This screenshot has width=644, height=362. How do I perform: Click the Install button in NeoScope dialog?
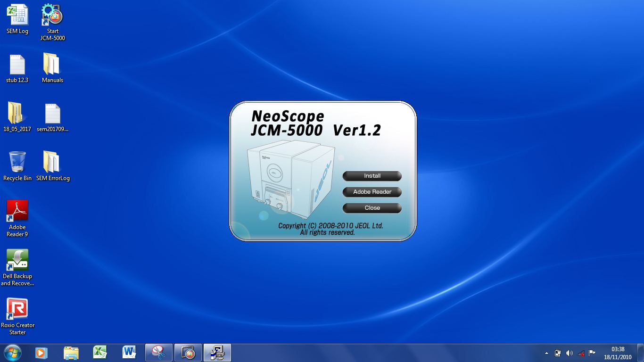pos(372,176)
